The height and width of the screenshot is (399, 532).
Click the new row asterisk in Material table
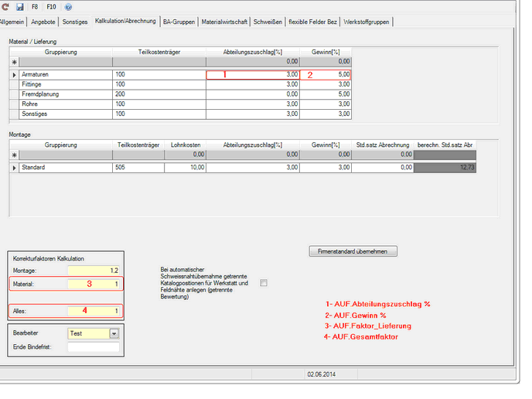(14, 60)
